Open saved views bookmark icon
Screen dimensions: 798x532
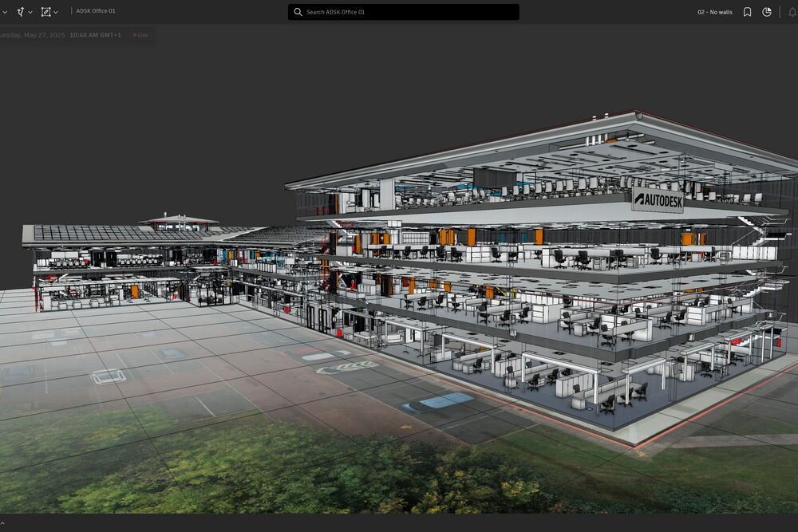click(x=747, y=12)
